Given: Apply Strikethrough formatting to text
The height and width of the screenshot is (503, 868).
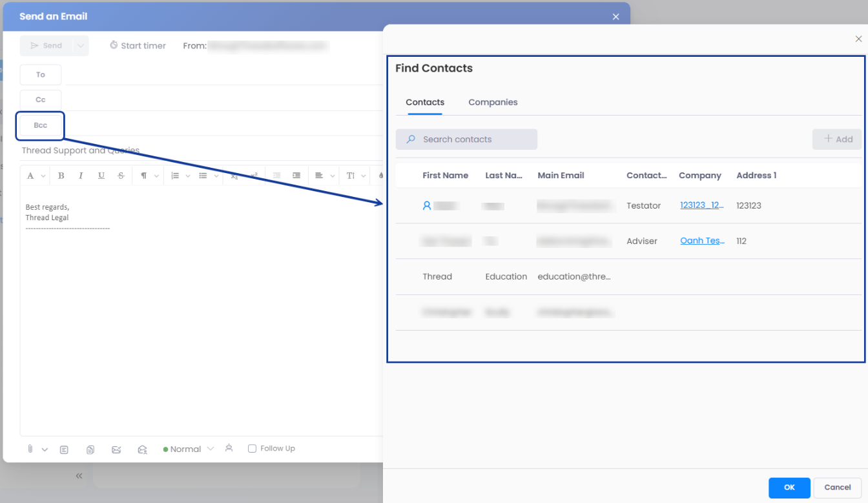Looking at the screenshot, I should coord(121,176).
